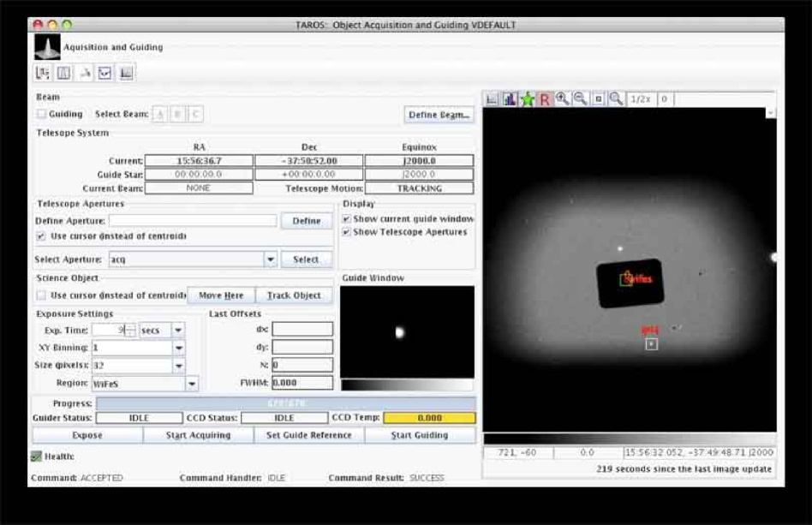Click the red R icon in image toolbar
Screen dimensions: 812x525
click(x=545, y=99)
